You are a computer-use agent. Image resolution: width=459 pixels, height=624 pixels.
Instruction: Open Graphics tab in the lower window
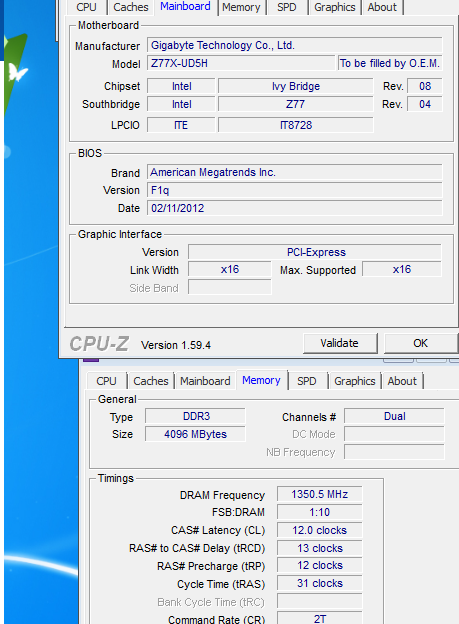pos(355,381)
